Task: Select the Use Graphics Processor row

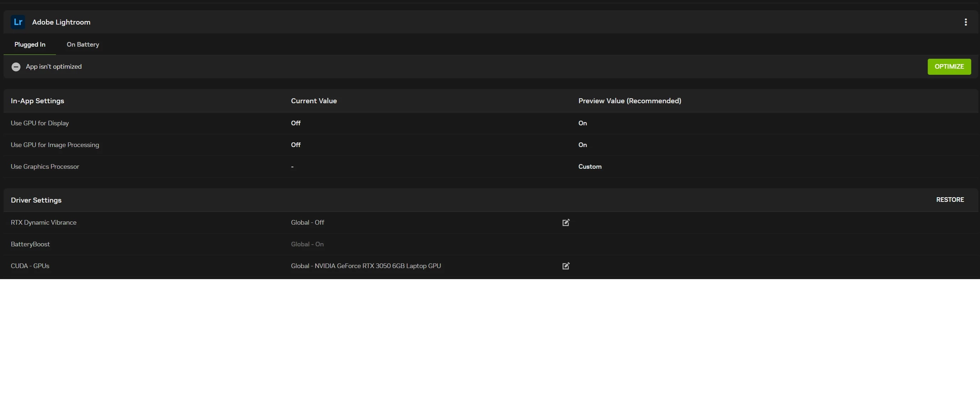Action: 45,167
